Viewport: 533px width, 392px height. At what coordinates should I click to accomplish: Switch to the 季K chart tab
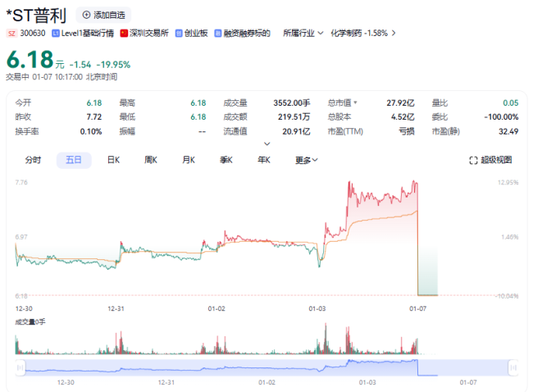click(226, 160)
